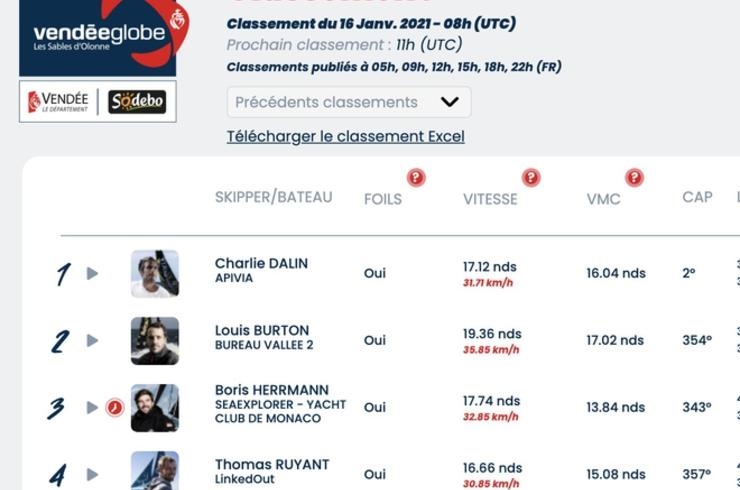Open the Précédents classements dropdown
This screenshot has width=740, height=490.
[349, 102]
